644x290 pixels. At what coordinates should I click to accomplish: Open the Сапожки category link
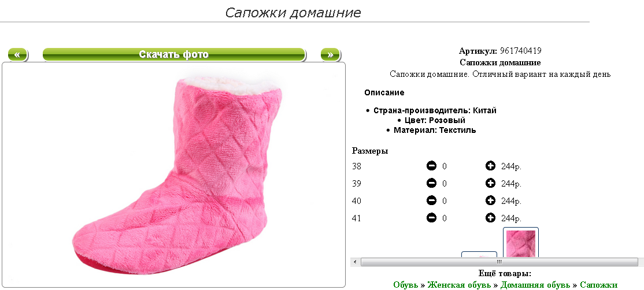(x=598, y=285)
